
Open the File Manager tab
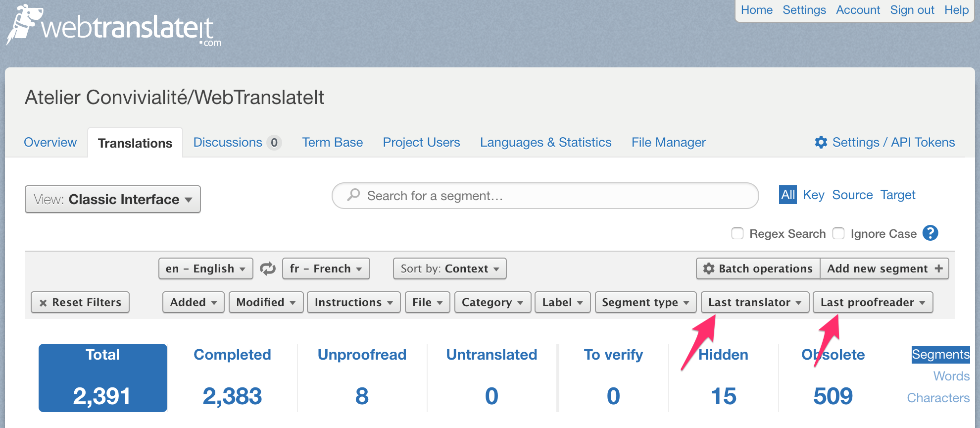(669, 142)
